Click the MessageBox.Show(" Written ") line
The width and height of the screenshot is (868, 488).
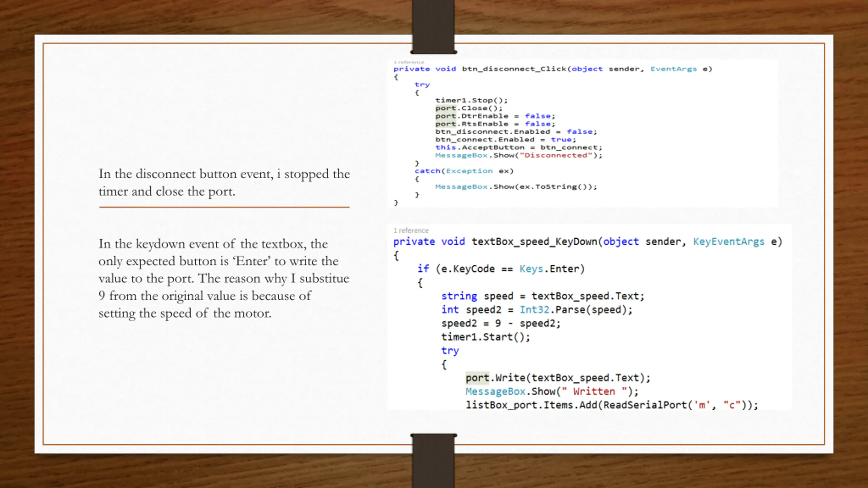pos(552,391)
